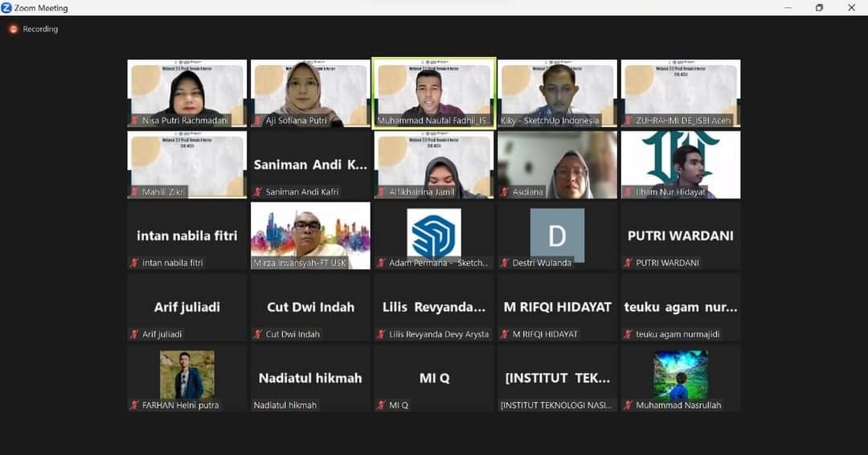Restore down the Zoom Meeting window
868x455 pixels.
coord(819,8)
